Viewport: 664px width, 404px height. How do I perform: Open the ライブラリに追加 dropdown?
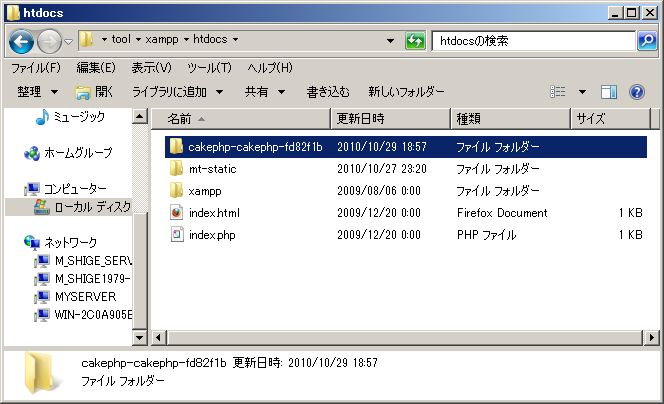point(177,91)
